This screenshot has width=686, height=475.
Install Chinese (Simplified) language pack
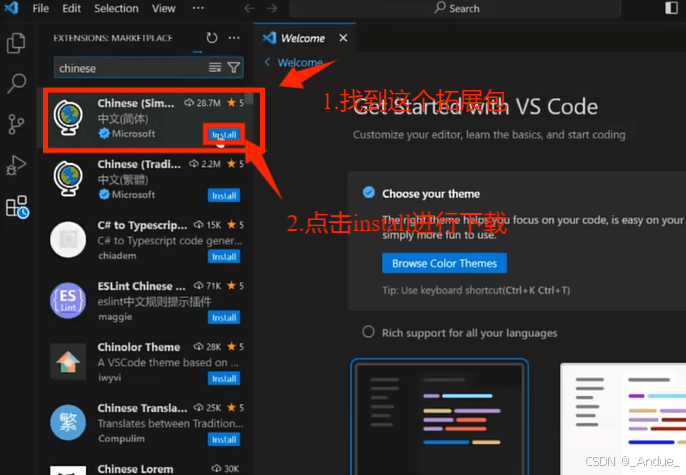(x=224, y=135)
